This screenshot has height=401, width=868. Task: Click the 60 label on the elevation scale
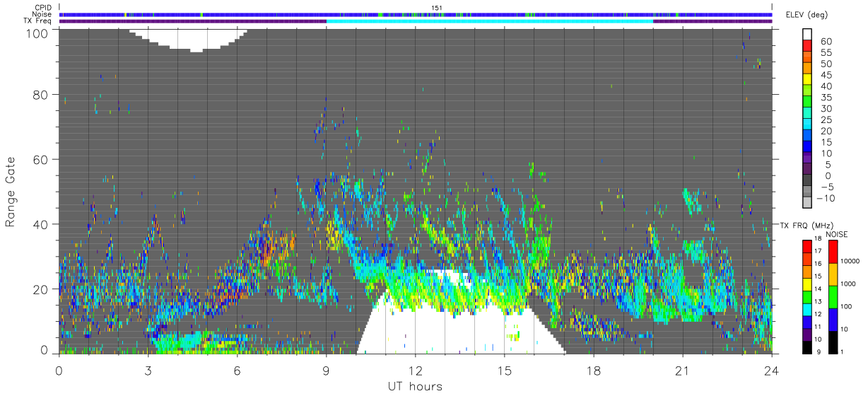point(826,42)
